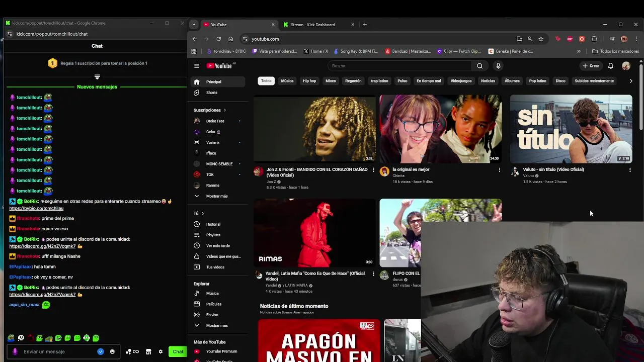The width and height of the screenshot is (644, 362).
Task: Show more category chips with right arrow
Action: (x=631, y=81)
